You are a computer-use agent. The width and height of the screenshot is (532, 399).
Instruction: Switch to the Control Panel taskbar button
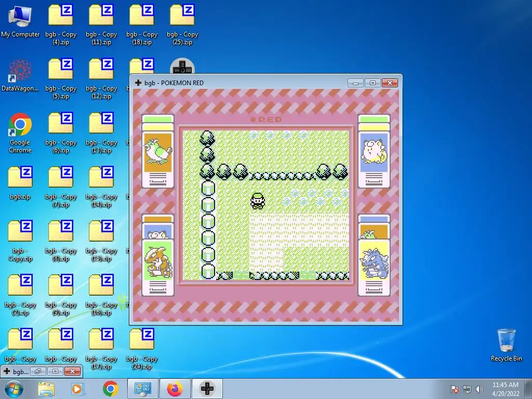pos(143,389)
